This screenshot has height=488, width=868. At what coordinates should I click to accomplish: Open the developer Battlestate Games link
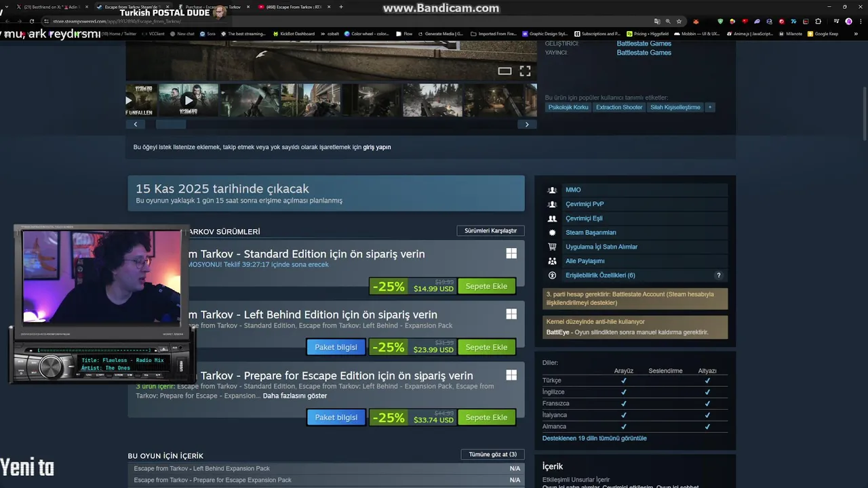(x=644, y=43)
